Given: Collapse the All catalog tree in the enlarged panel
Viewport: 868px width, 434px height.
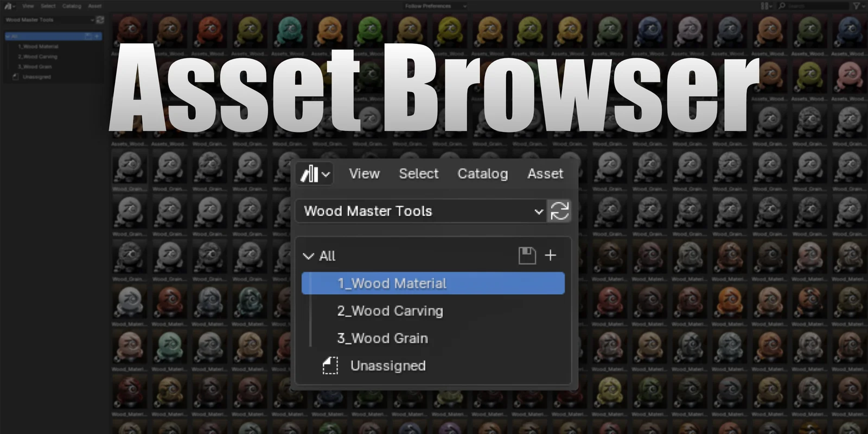Looking at the screenshot, I should point(308,256).
